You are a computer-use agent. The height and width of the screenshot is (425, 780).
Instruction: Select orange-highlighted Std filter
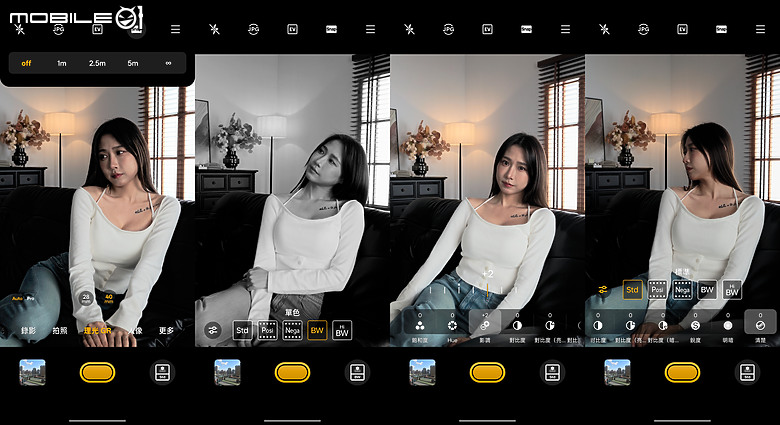(x=632, y=290)
